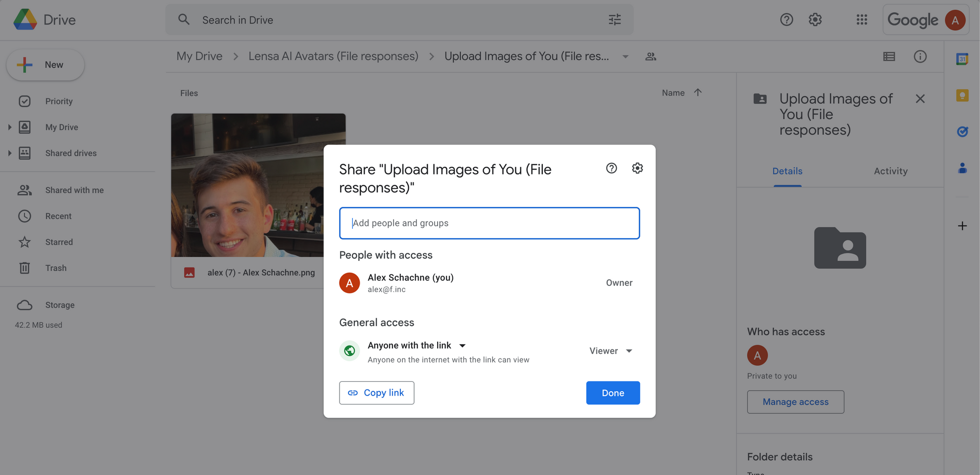
Task: Switch to list layout view
Action: 889,56
